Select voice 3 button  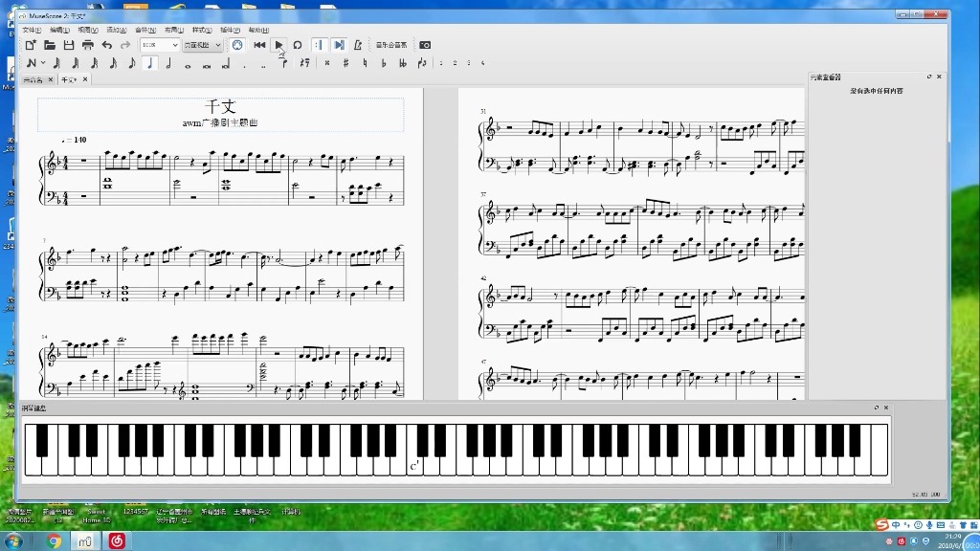(469, 63)
